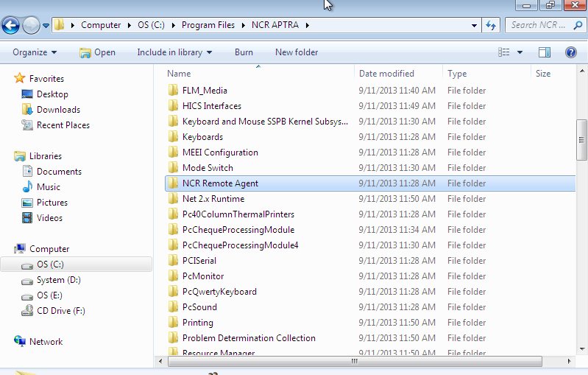Click Burn in the toolbar
The width and height of the screenshot is (588, 375).
244,52
